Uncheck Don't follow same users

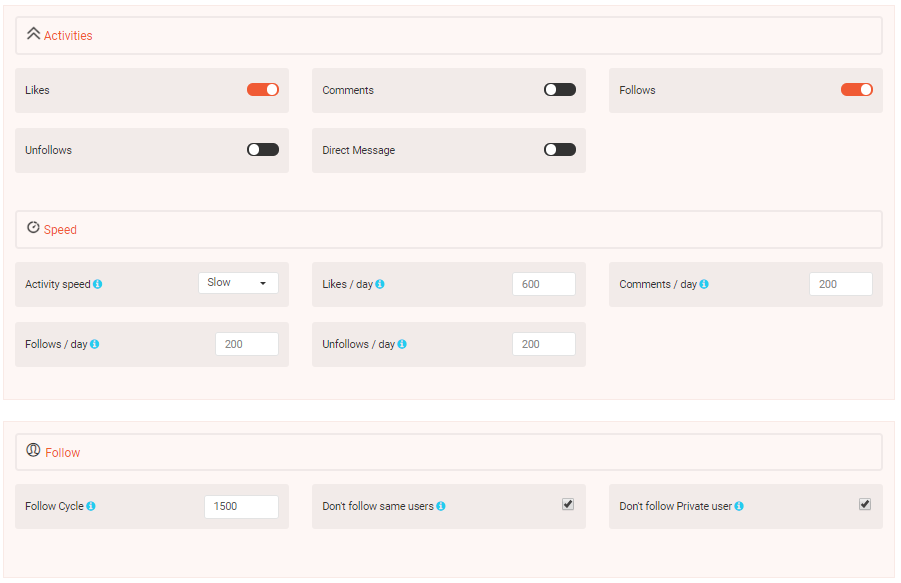pyautogui.click(x=568, y=505)
